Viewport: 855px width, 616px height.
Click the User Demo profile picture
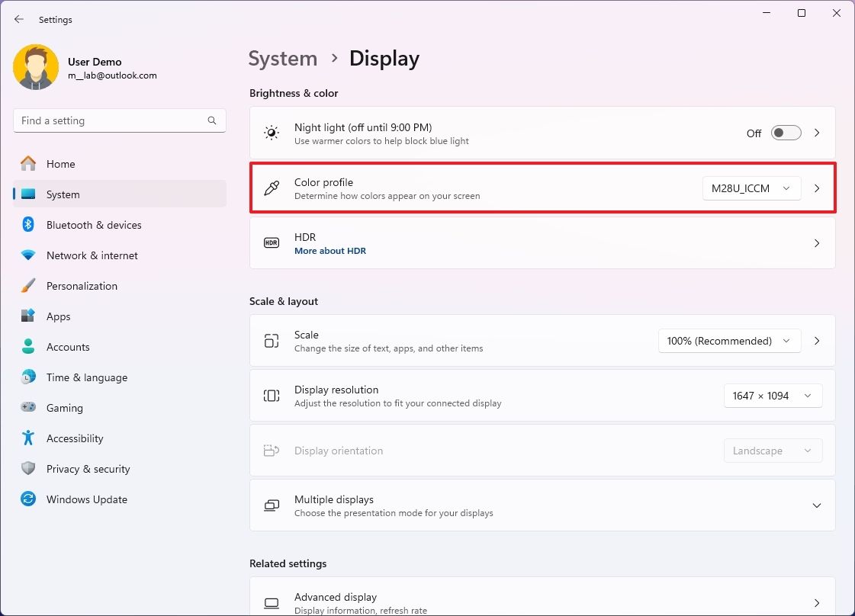(x=36, y=67)
